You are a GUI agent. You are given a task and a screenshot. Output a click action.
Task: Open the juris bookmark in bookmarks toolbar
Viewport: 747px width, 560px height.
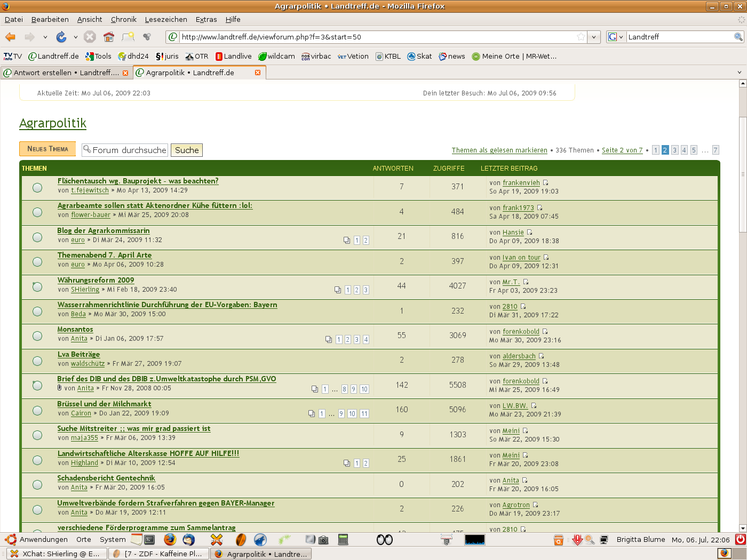point(167,57)
